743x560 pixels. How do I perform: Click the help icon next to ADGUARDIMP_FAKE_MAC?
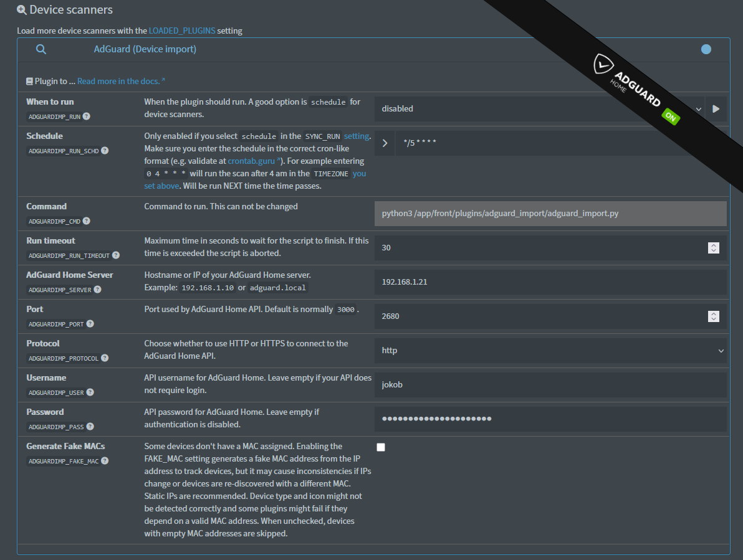point(105,461)
